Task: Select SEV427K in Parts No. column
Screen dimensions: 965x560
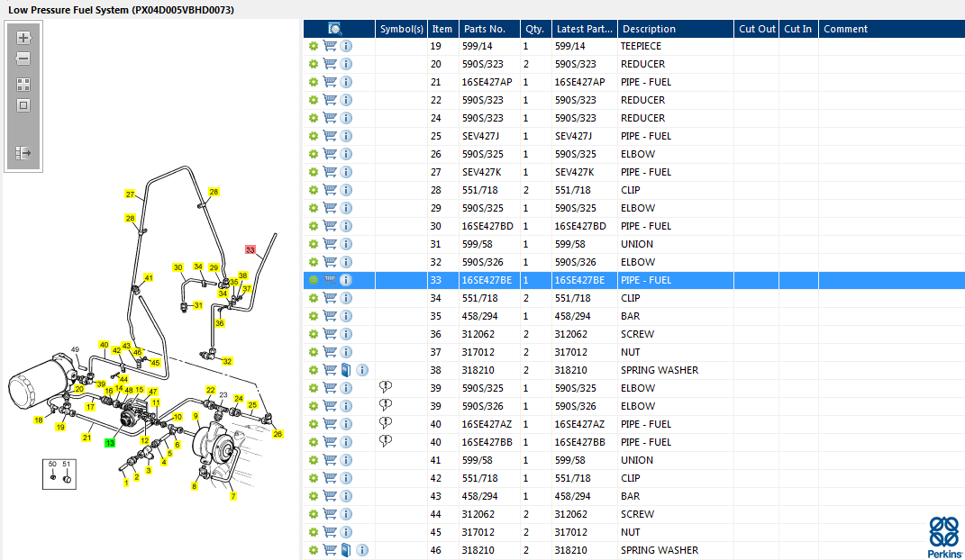Action: pos(482,172)
